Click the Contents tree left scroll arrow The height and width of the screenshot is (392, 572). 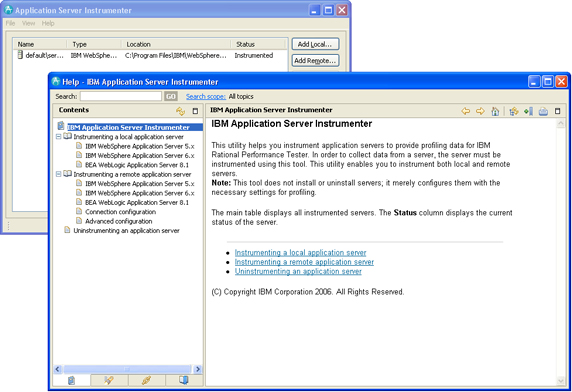pos(58,369)
